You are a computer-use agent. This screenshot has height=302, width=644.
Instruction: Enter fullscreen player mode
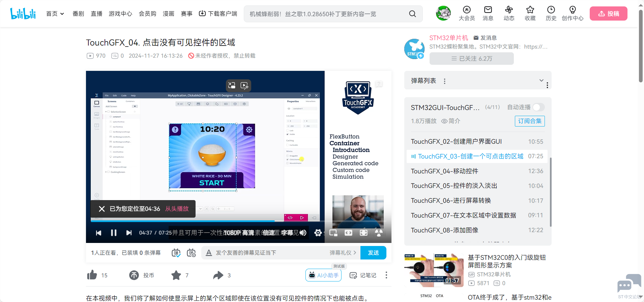(x=363, y=233)
